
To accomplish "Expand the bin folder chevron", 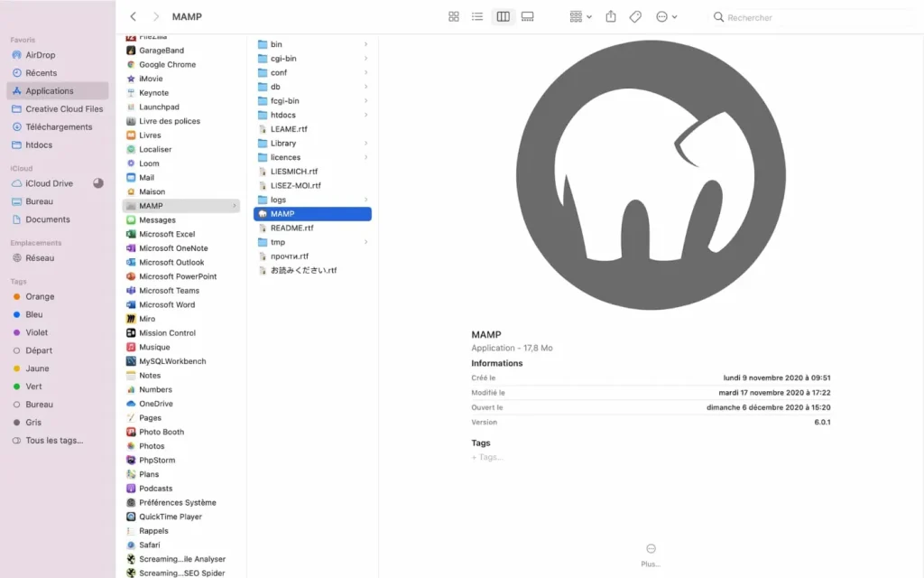I will click(365, 44).
